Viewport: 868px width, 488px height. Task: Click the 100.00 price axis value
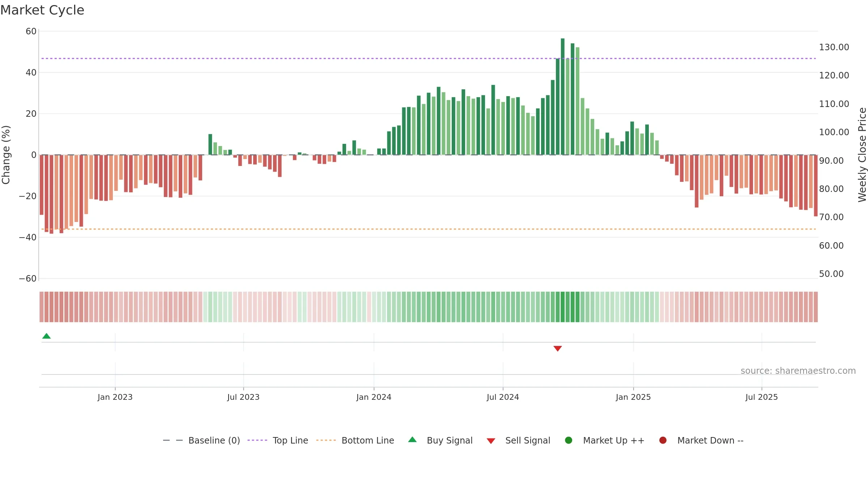(834, 132)
